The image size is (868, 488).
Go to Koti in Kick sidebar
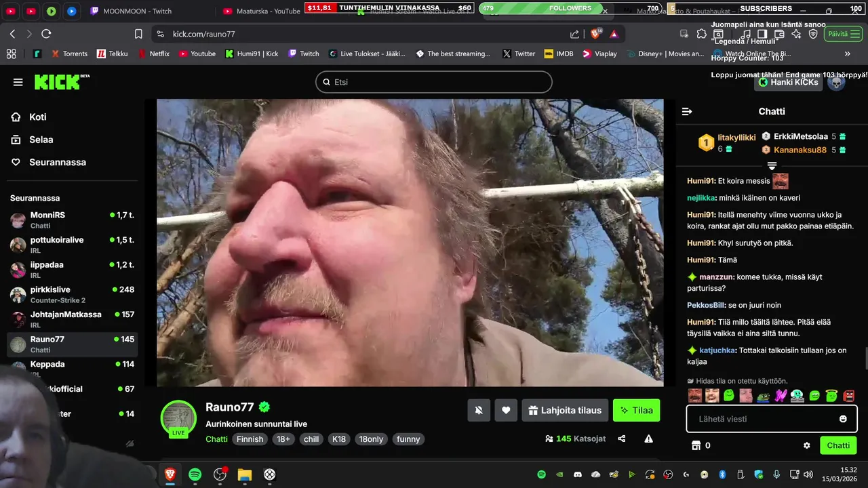[29, 117]
